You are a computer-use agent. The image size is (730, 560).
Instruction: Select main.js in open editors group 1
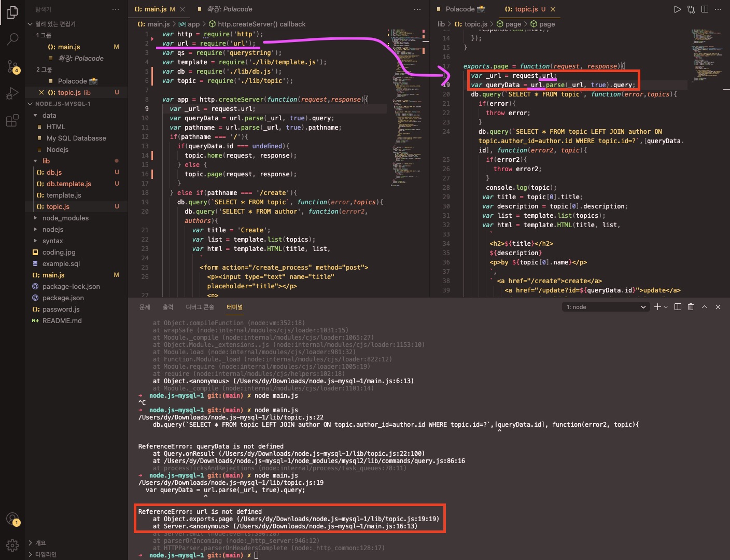77,47
